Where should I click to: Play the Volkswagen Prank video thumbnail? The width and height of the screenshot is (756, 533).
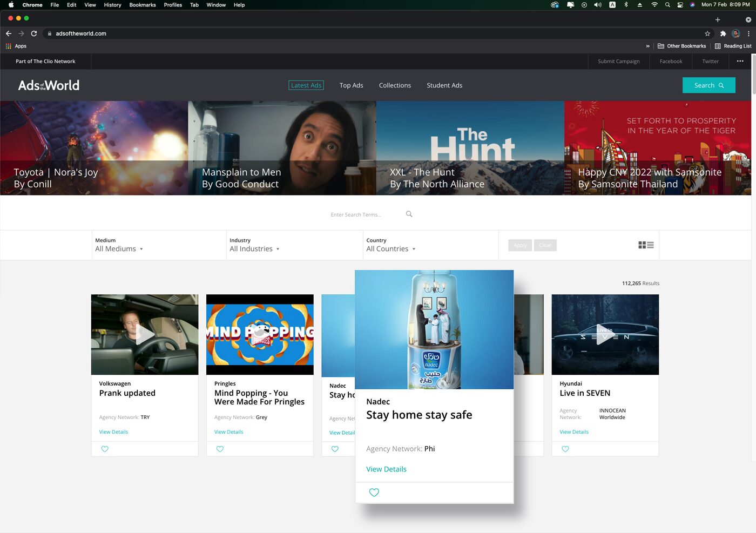click(x=145, y=334)
